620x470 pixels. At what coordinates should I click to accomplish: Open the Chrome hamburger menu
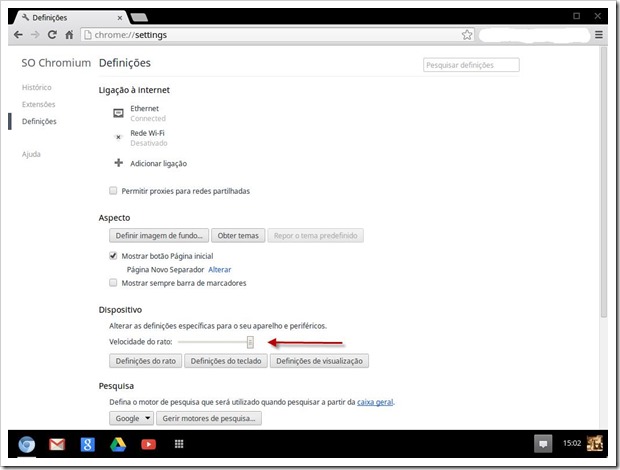599,35
